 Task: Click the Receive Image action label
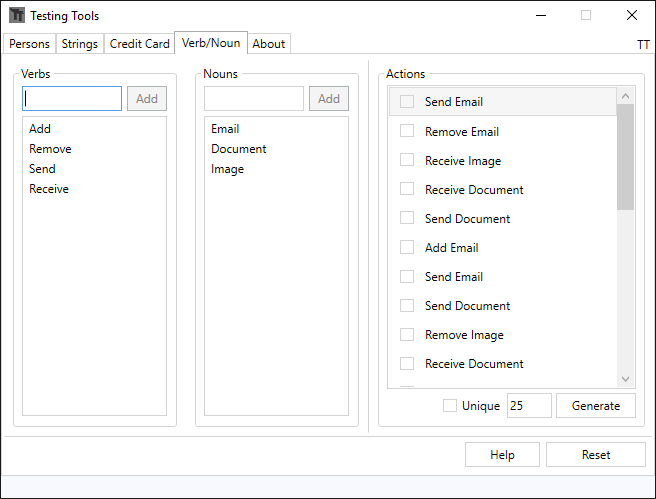pyautogui.click(x=463, y=161)
